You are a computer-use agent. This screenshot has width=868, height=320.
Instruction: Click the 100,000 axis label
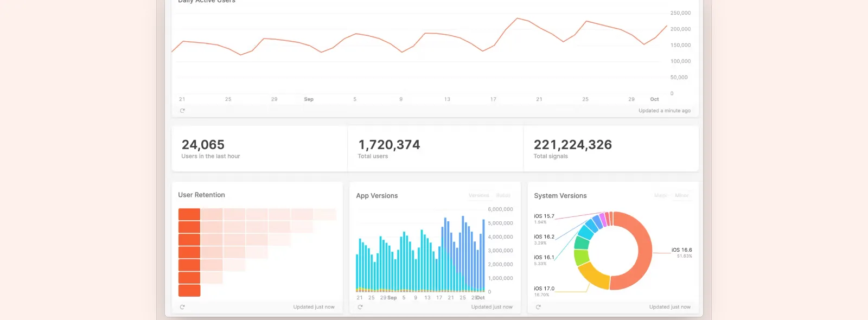click(680, 61)
